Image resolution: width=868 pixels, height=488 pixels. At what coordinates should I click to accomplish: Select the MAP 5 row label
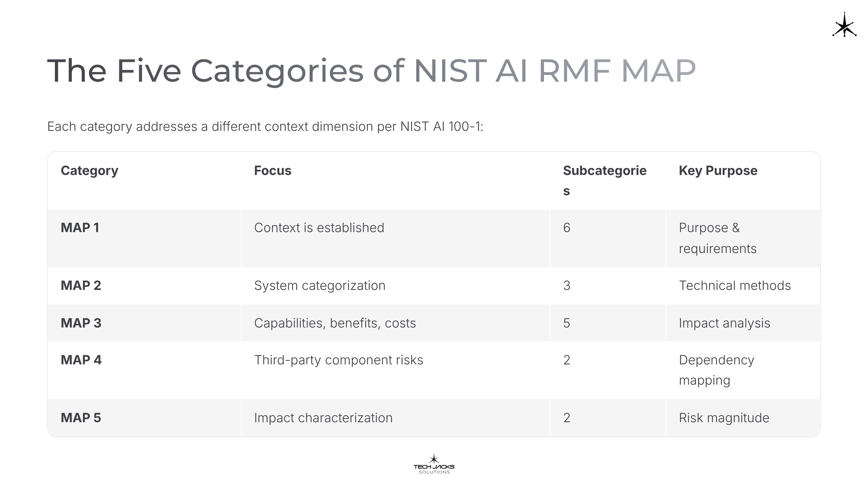click(x=81, y=418)
